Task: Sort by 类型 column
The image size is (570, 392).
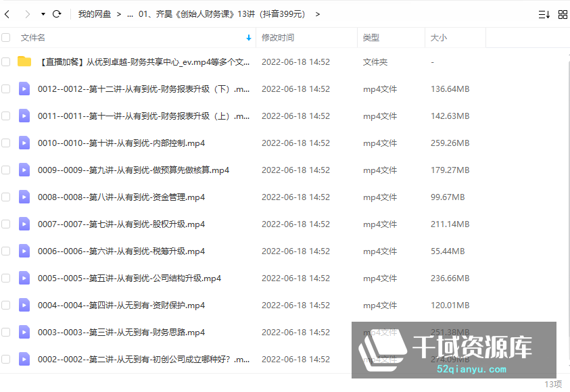Action: (x=371, y=37)
